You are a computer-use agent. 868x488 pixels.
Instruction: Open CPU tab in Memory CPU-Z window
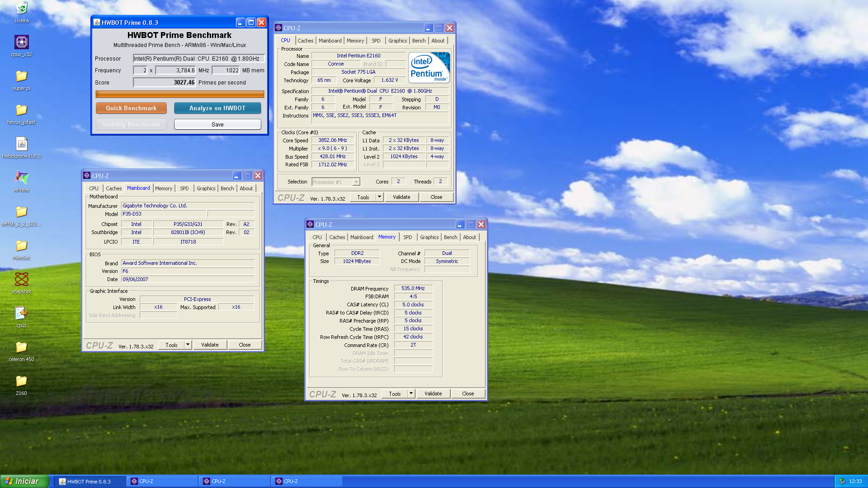(x=317, y=237)
